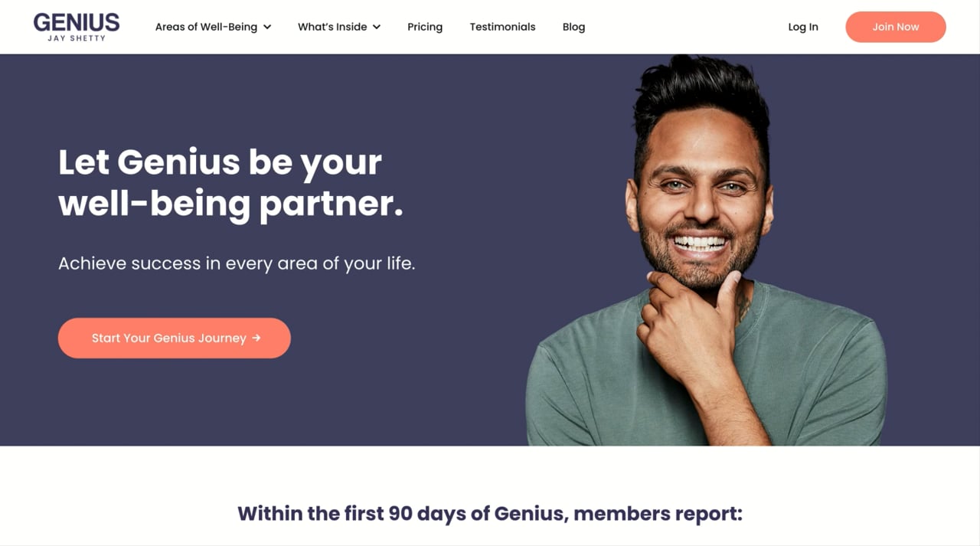Click the Within the first 90 days heading
980x546 pixels.
point(490,513)
